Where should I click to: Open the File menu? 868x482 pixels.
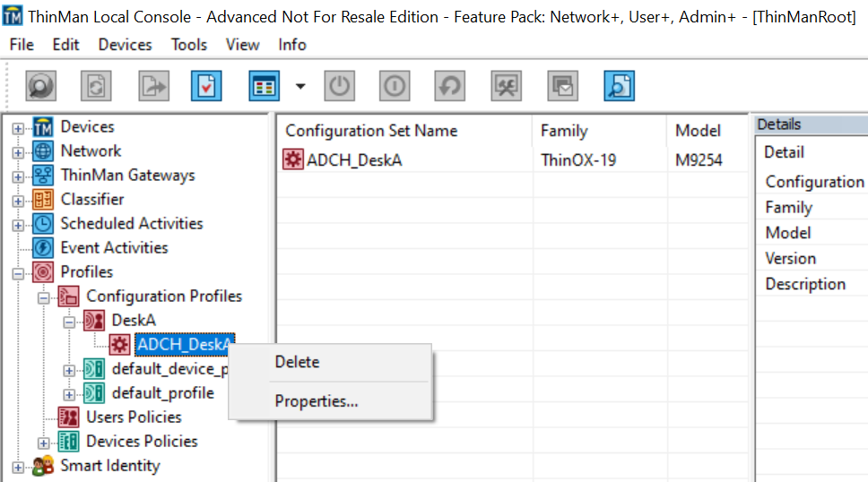click(22, 44)
